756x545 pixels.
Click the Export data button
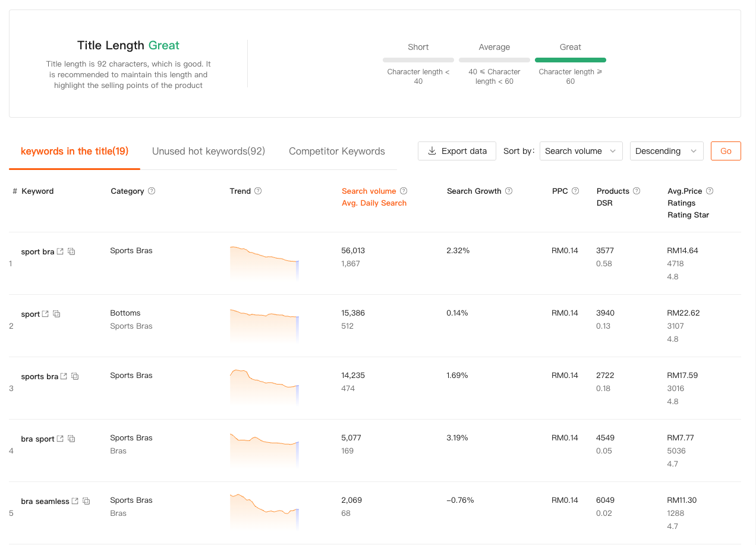coord(457,151)
